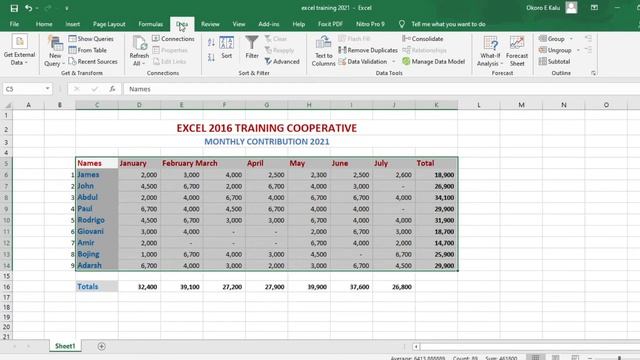Click the January total 32,400
The image size is (640, 360).
click(139, 287)
